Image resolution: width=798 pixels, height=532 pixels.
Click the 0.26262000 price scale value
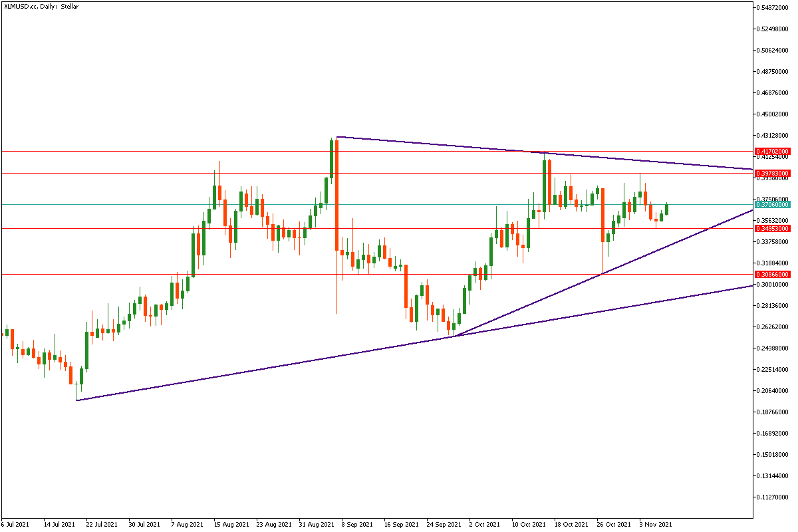click(x=772, y=327)
